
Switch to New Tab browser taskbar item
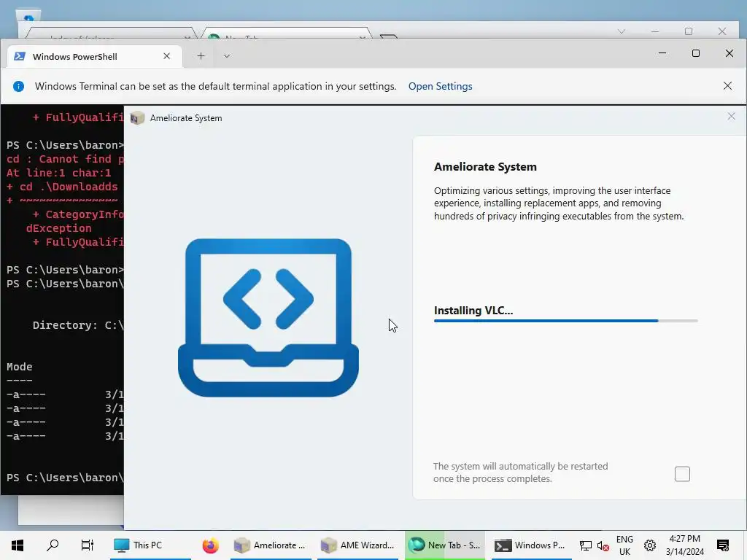(x=445, y=545)
